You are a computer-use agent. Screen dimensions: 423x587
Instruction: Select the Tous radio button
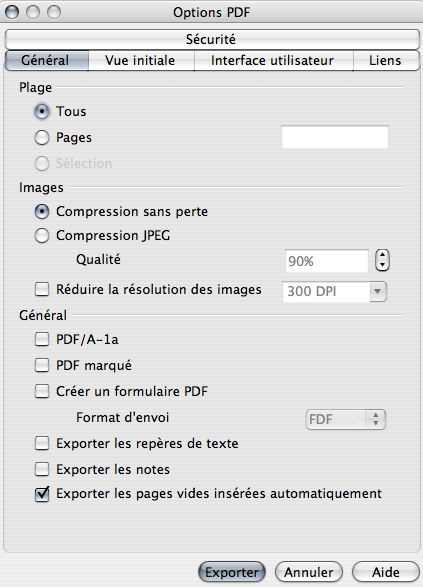click(42, 112)
